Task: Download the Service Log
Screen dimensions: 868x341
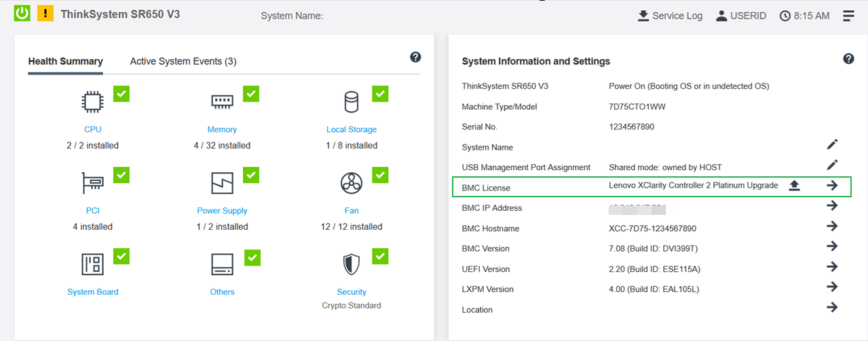Action: pyautogui.click(x=670, y=16)
